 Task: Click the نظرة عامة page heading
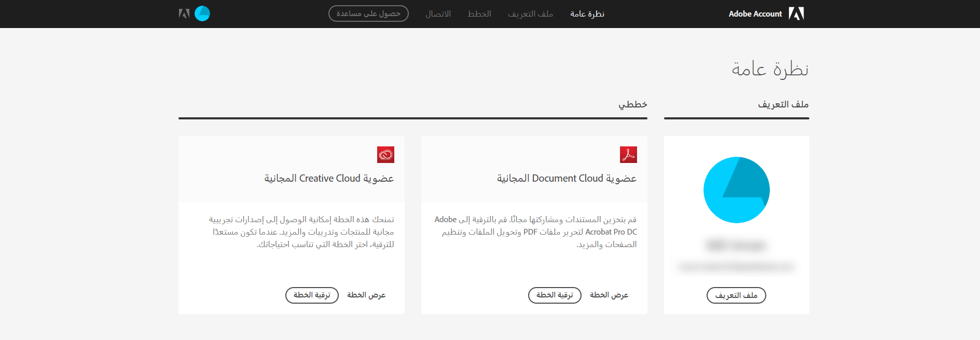click(x=770, y=69)
